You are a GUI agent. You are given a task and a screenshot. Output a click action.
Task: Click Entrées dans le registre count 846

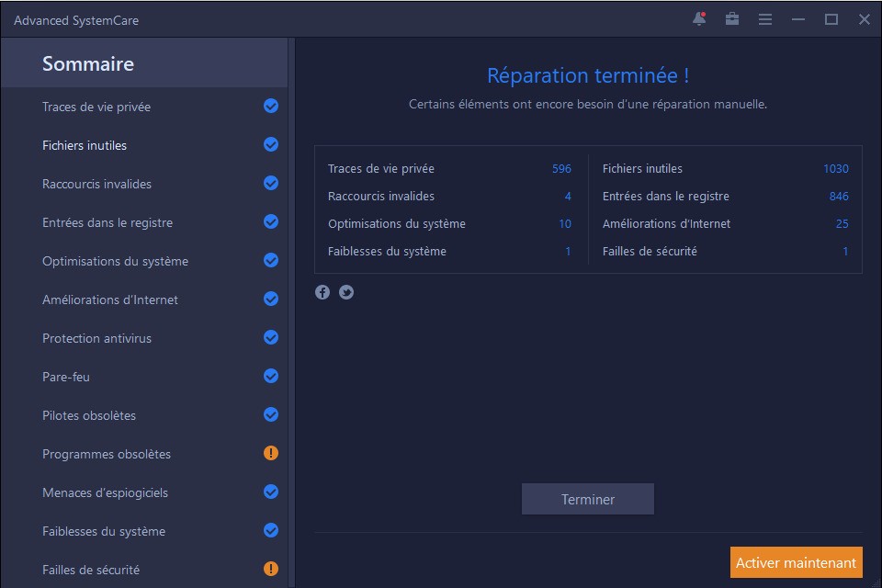click(x=839, y=197)
